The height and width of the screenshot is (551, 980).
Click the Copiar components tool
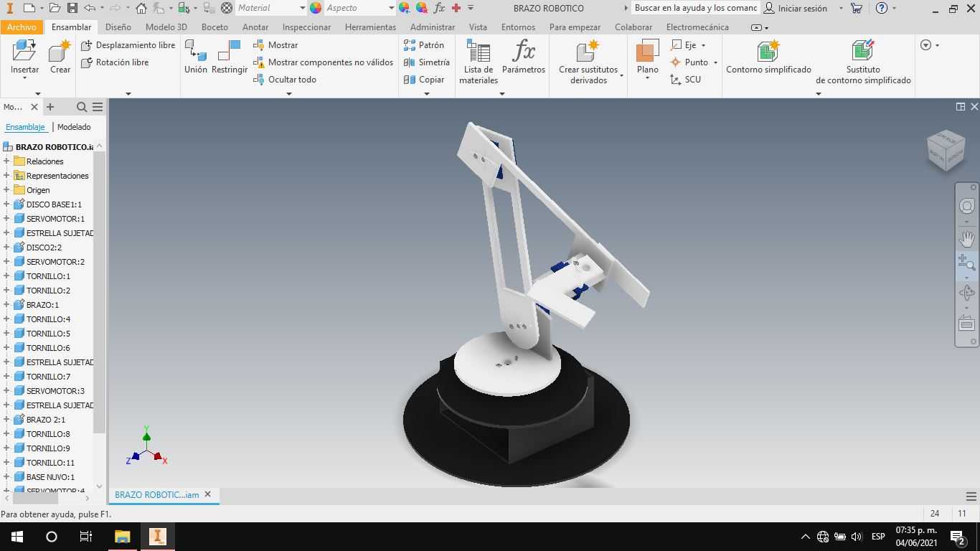point(424,80)
